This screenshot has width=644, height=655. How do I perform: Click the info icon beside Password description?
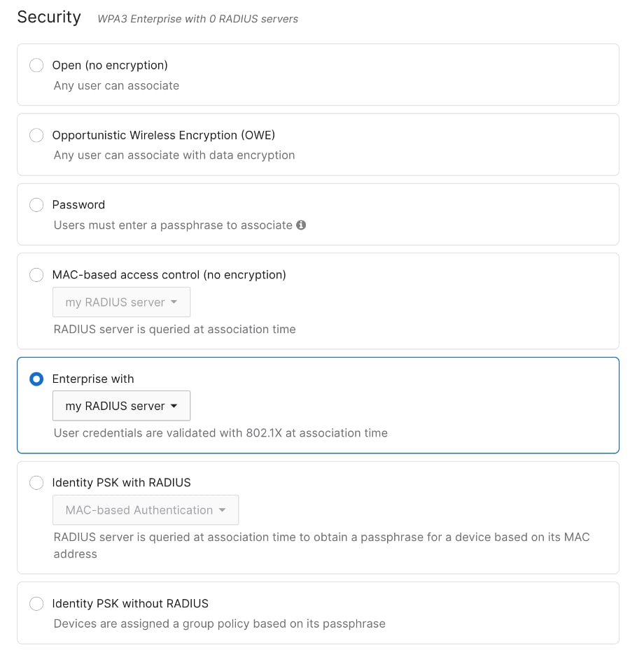pos(301,225)
